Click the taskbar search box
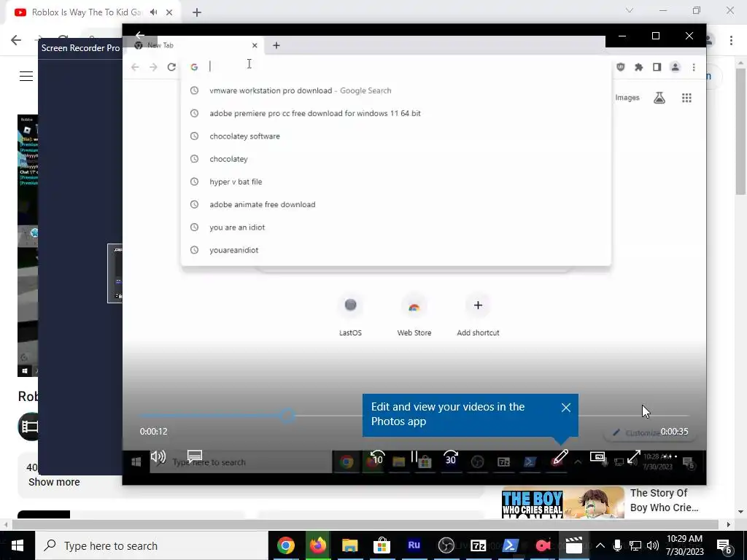 [152, 545]
